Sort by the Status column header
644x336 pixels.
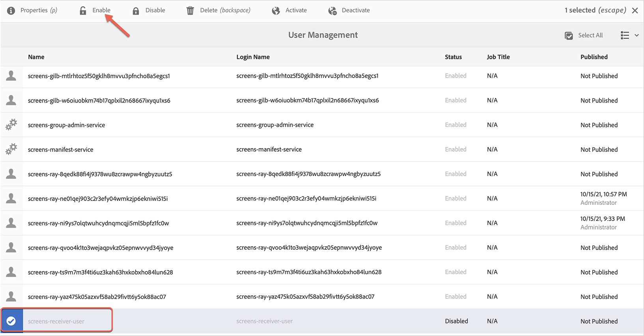[x=453, y=57]
